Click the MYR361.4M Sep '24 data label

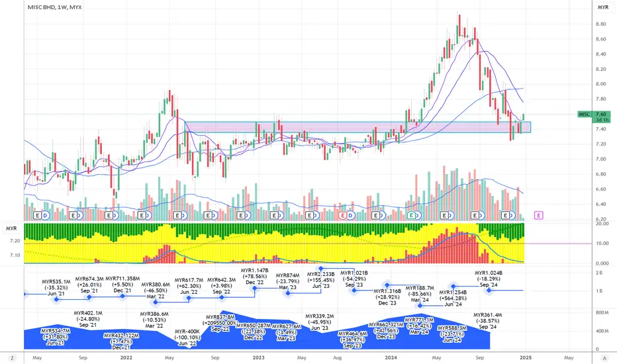coord(487,321)
